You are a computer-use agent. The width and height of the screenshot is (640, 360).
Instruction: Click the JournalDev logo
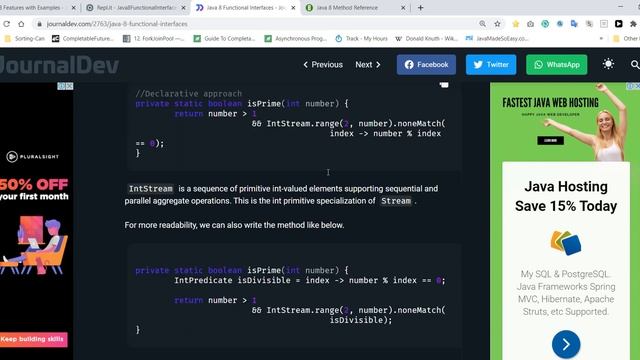(60, 65)
